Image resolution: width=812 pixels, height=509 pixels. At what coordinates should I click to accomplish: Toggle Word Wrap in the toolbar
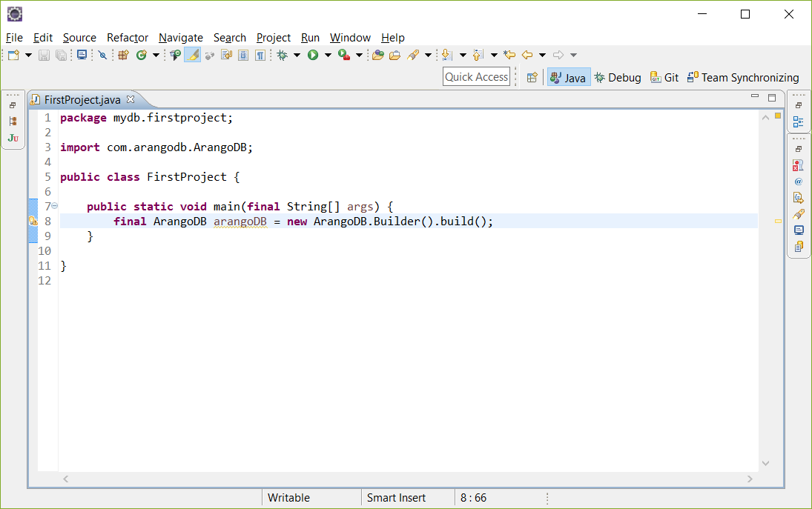tap(226, 55)
